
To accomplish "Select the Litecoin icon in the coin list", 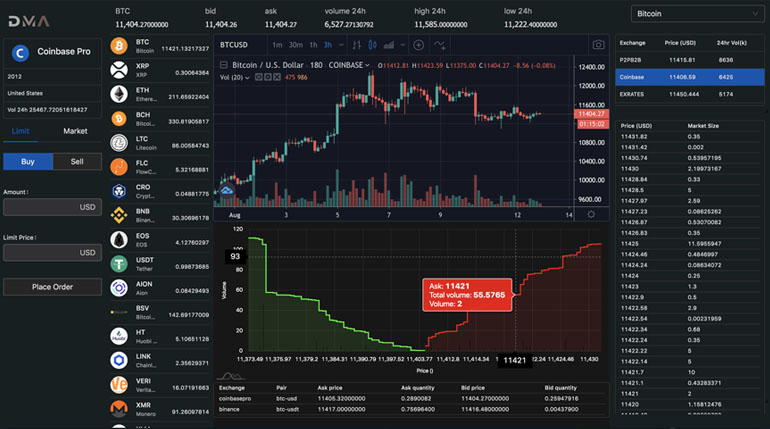I will pyautogui.click(x=116, y=145).
